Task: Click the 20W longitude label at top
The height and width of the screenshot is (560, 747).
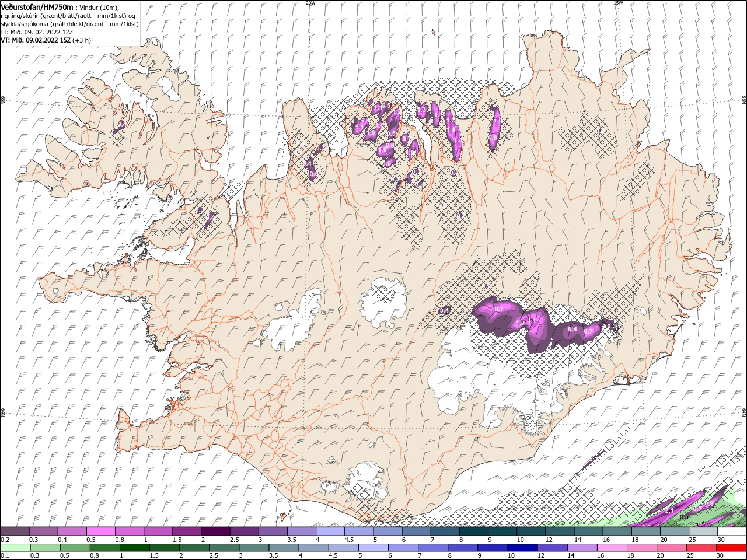Action: click(x=310, y=2)
